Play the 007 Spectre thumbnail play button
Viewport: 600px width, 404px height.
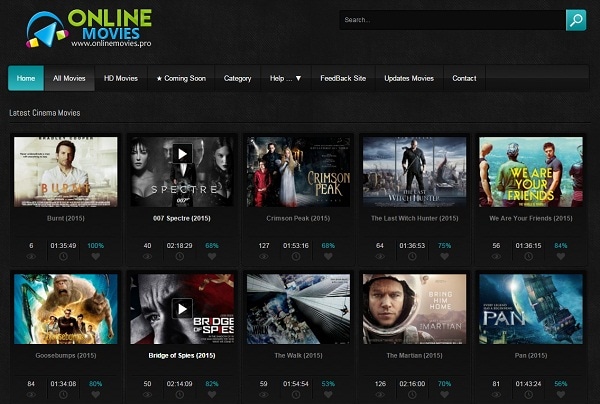182,154
